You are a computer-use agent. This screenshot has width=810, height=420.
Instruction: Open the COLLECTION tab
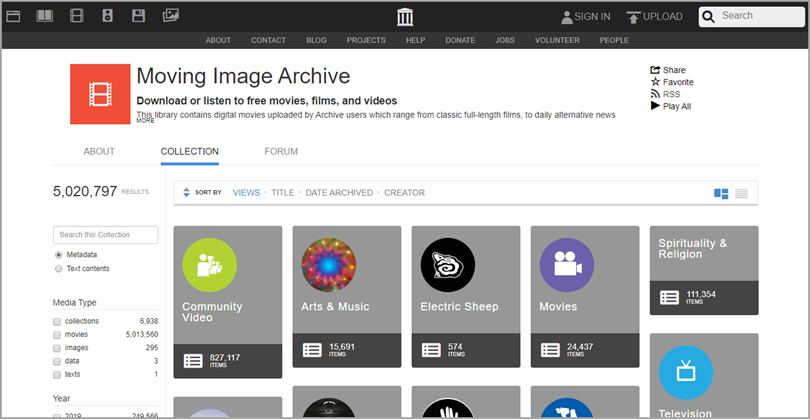(190, 151)
